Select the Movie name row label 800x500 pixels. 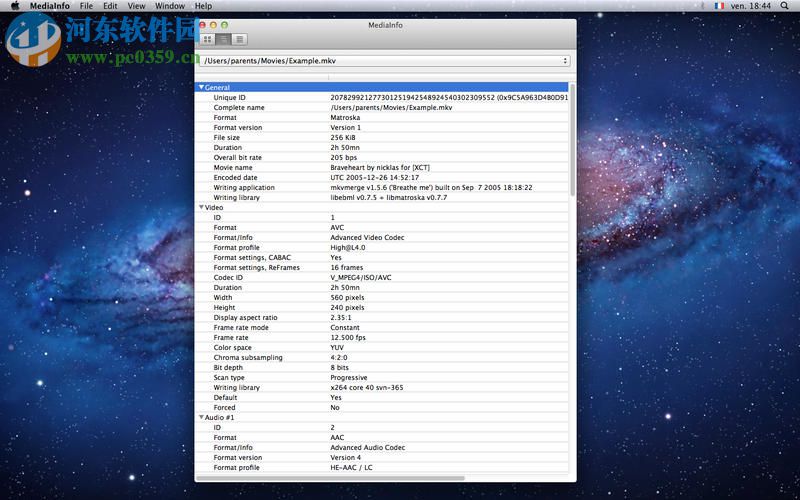click(x=233, y=167)
